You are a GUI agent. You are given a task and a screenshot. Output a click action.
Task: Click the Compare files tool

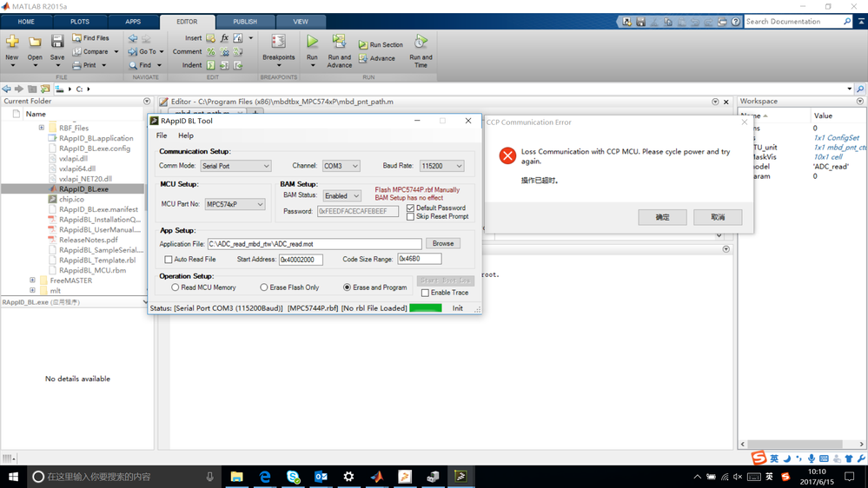90,51
